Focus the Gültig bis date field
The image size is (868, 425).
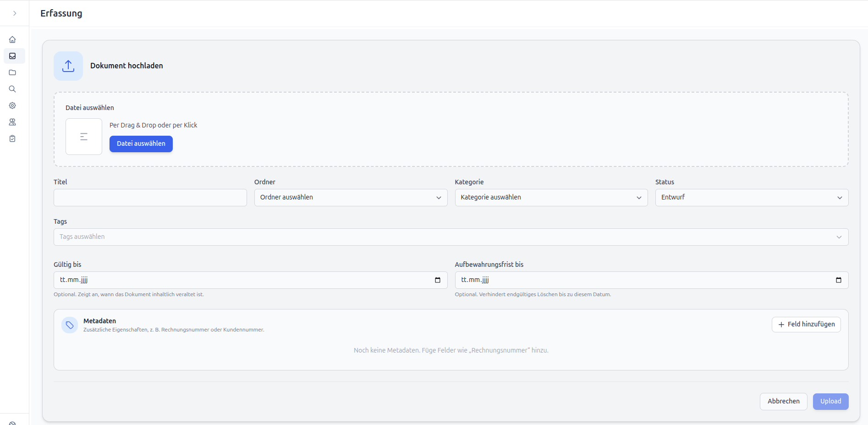[x=250, y=280]
